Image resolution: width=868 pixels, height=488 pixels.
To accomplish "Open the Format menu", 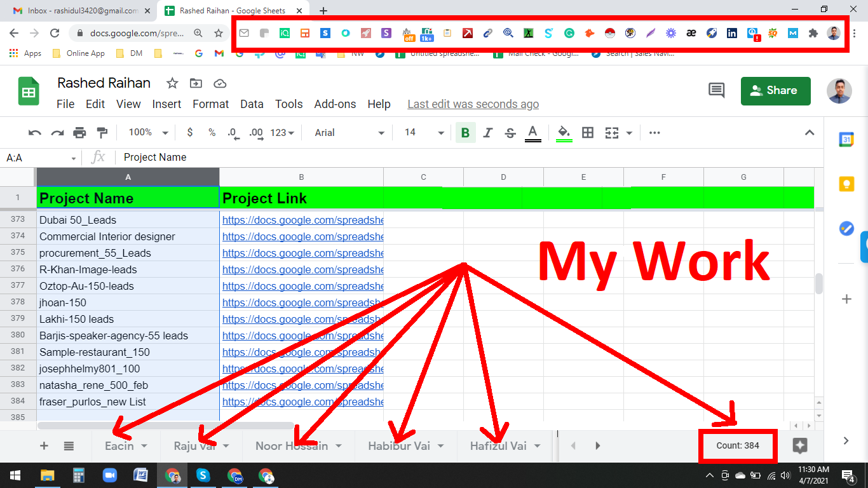I will [x=210, y=104].
